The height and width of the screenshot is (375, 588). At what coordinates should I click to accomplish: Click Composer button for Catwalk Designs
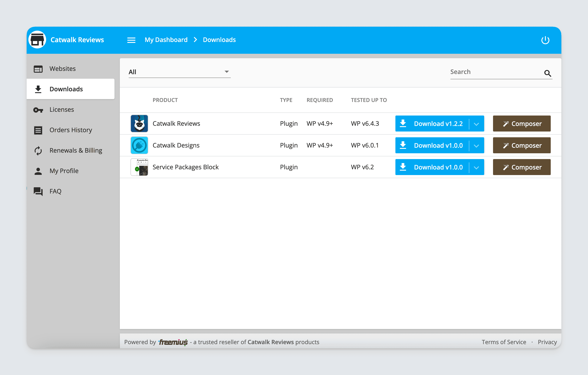click(522, 146)
